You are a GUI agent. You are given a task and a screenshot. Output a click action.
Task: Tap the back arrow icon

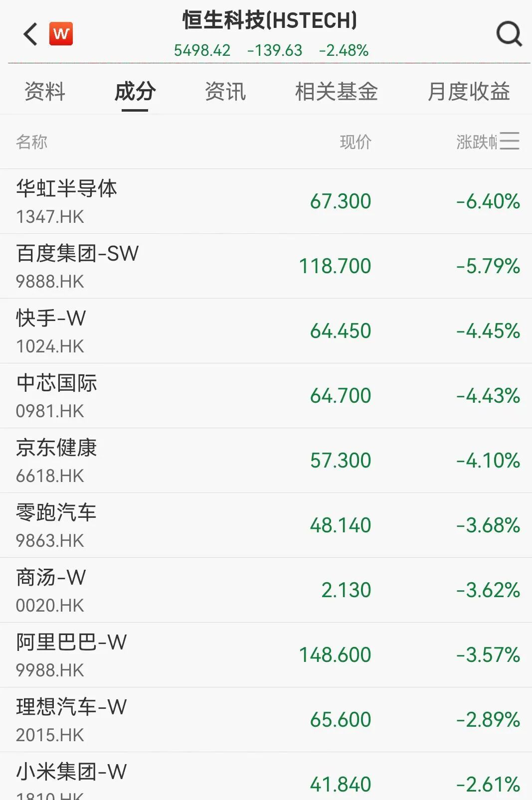pos(31,34)
